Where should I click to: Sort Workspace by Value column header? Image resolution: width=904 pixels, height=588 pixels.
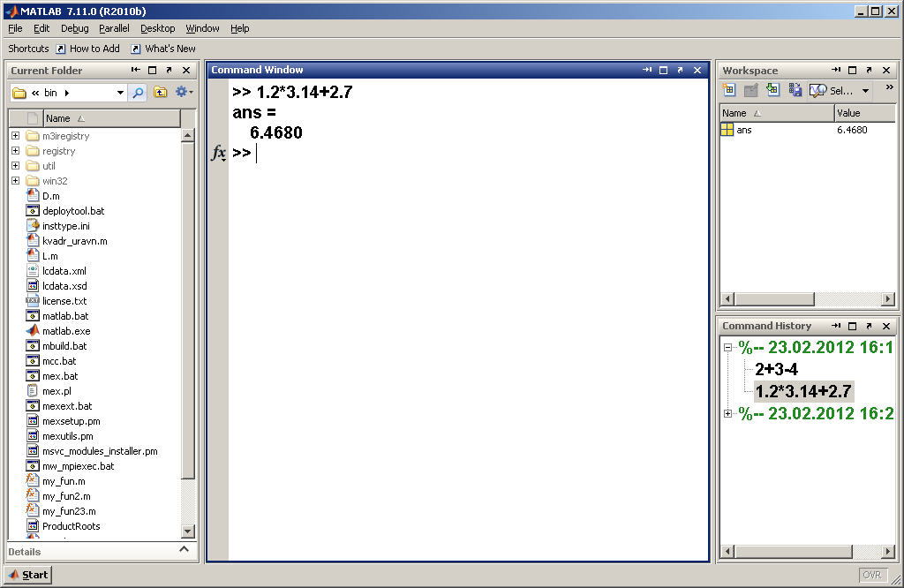coord(865,113)
